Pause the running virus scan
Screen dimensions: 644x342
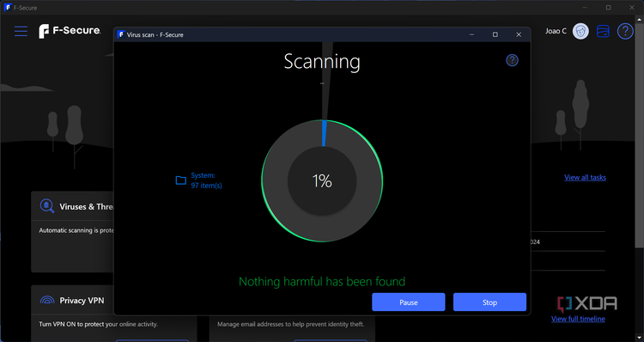(408, 302)
